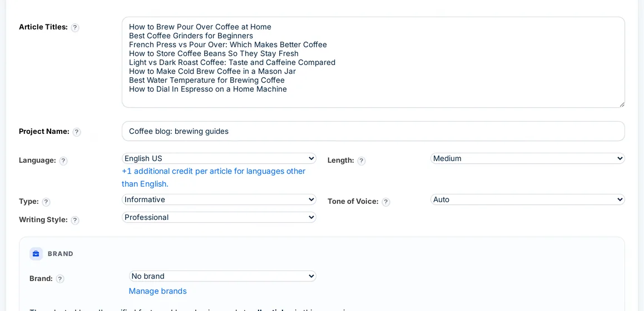Viewport: 644px width, 311px height.
Task: Click inside the Project Name input field
Action: [373, 131]
